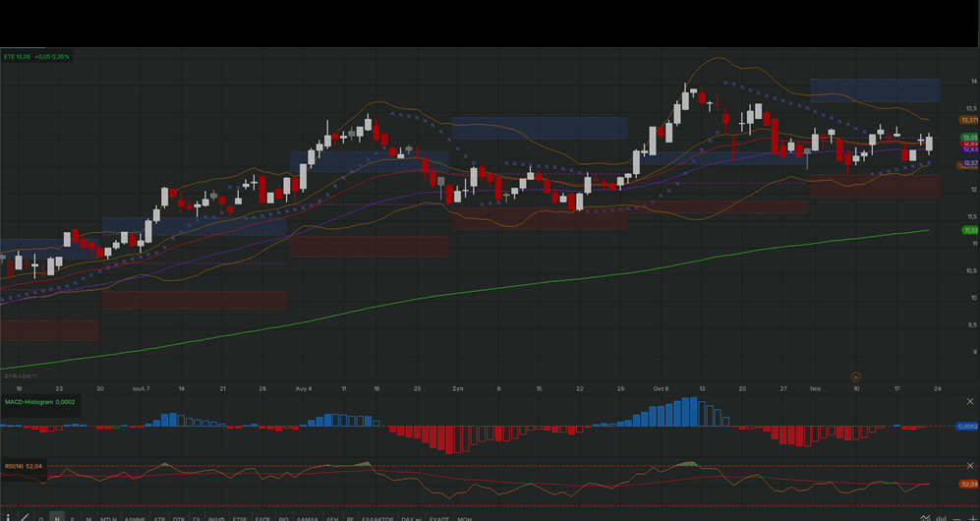Click the orange 13,371 price tag
Screen dimensions: 980x521
pyautogui.click(x=969, y=120)
